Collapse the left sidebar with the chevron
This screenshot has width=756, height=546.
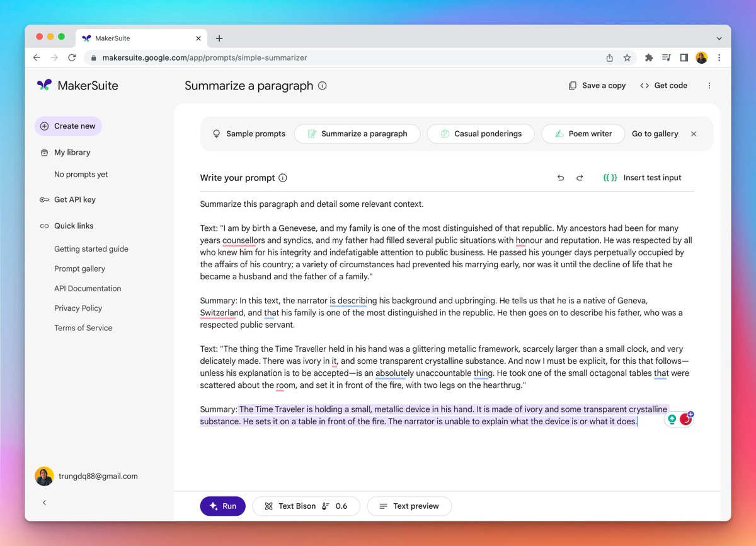point(44,502)
